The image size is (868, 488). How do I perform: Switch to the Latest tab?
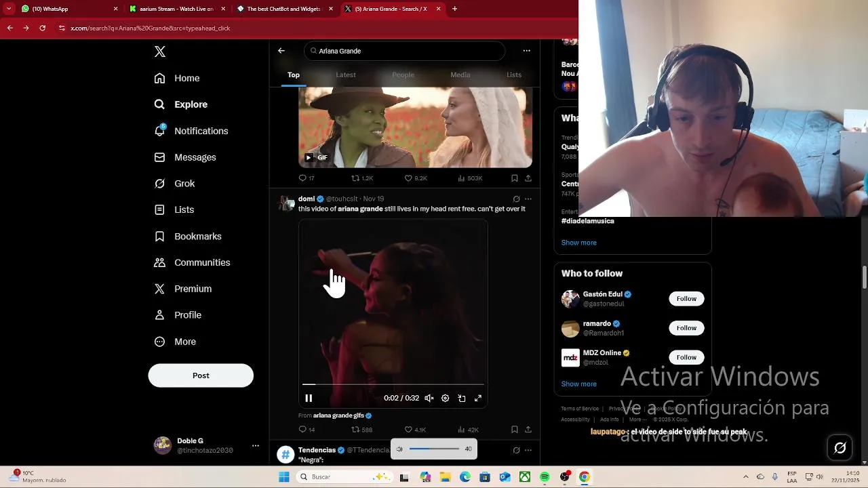click(346, 75)
